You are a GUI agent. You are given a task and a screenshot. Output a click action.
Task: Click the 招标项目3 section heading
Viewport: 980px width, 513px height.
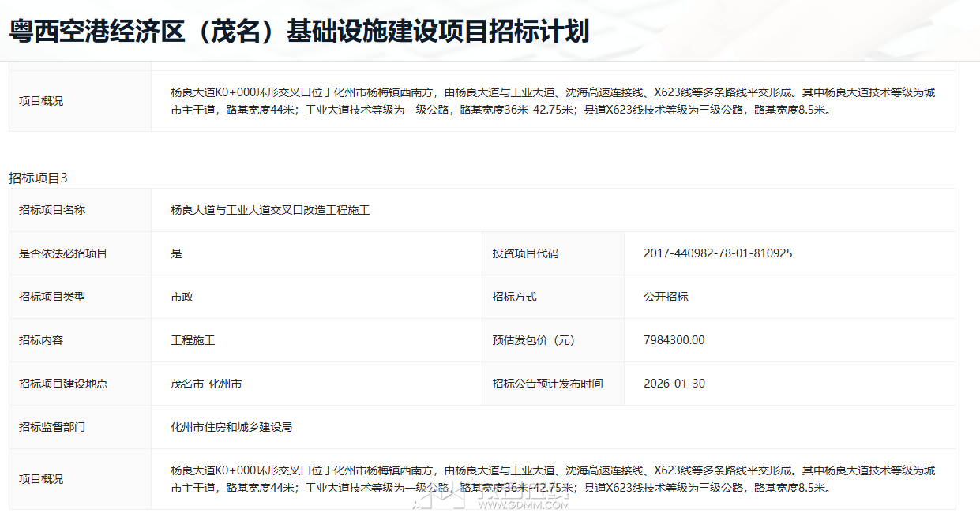[39, 178]
